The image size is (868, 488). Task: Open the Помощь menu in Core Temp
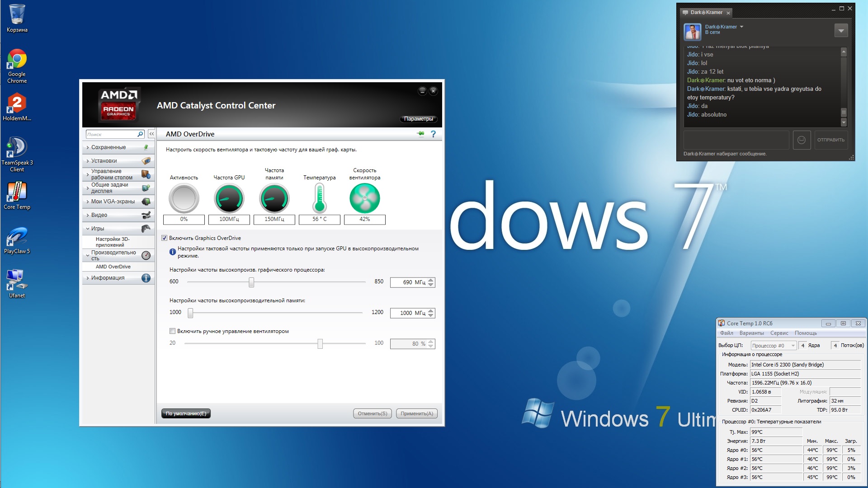pos(806,333)
